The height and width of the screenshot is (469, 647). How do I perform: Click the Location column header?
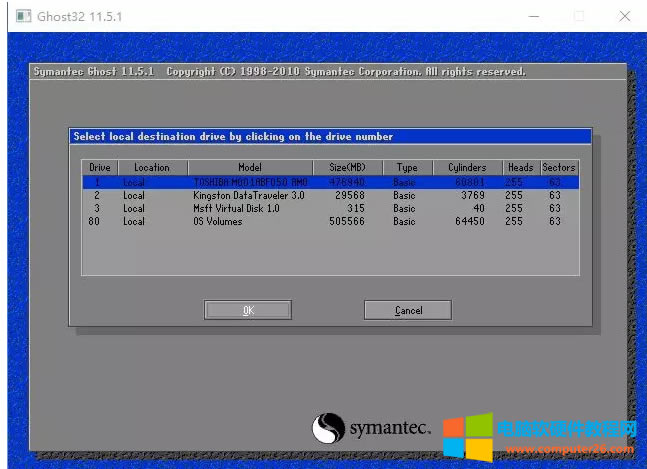coord(152,168)
